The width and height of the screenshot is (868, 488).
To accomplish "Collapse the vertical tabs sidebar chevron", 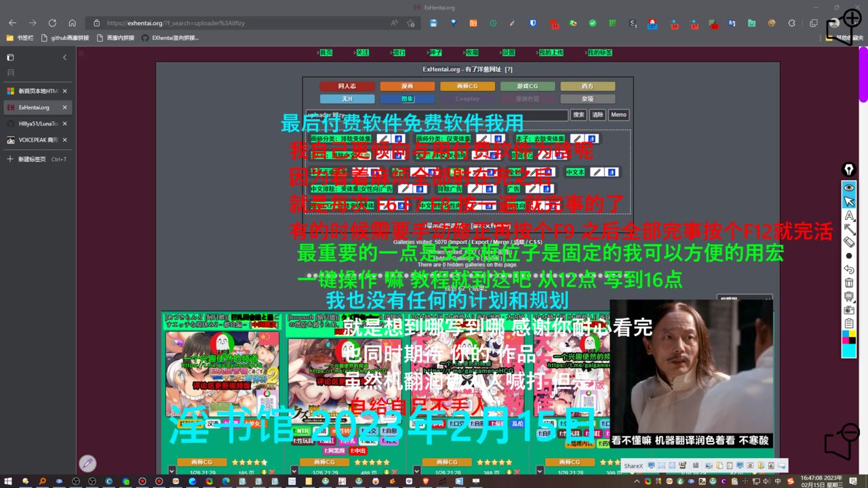I will click(64, 58).
